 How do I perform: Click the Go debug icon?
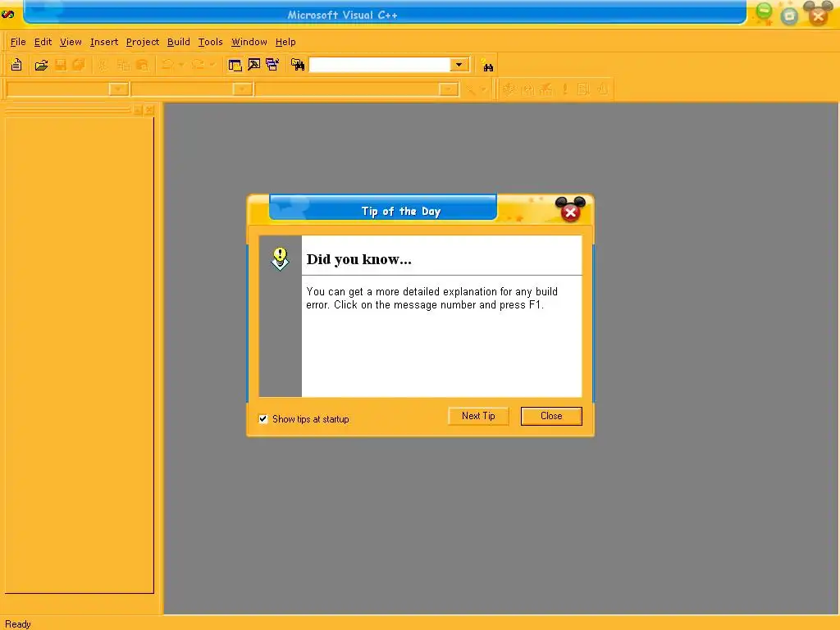(583, 89)
